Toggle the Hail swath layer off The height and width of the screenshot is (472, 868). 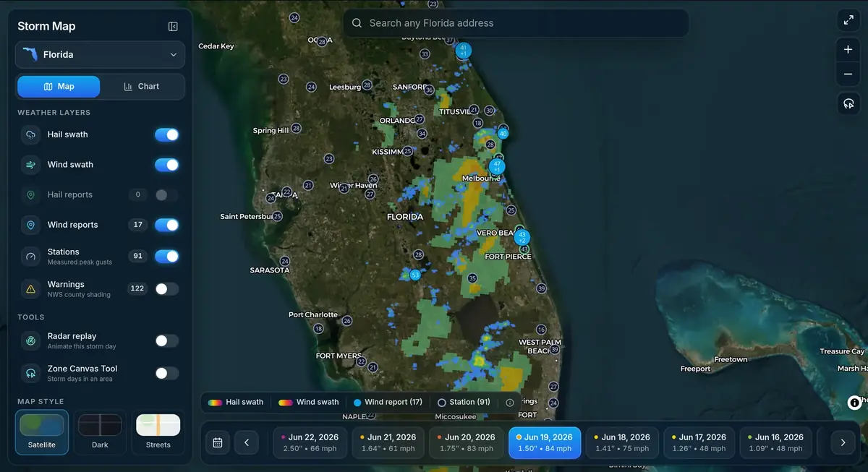click(166, 134)
